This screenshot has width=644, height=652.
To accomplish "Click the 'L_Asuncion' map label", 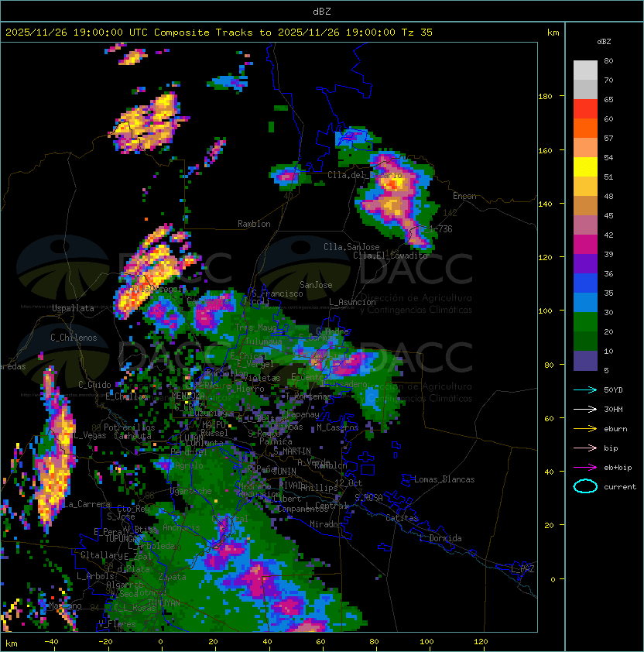I will pyautogui.click(x=352, y=302).
